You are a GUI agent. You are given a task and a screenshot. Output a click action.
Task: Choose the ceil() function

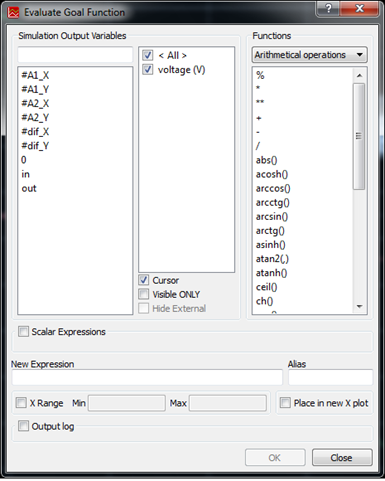click(x=266, y=287)
